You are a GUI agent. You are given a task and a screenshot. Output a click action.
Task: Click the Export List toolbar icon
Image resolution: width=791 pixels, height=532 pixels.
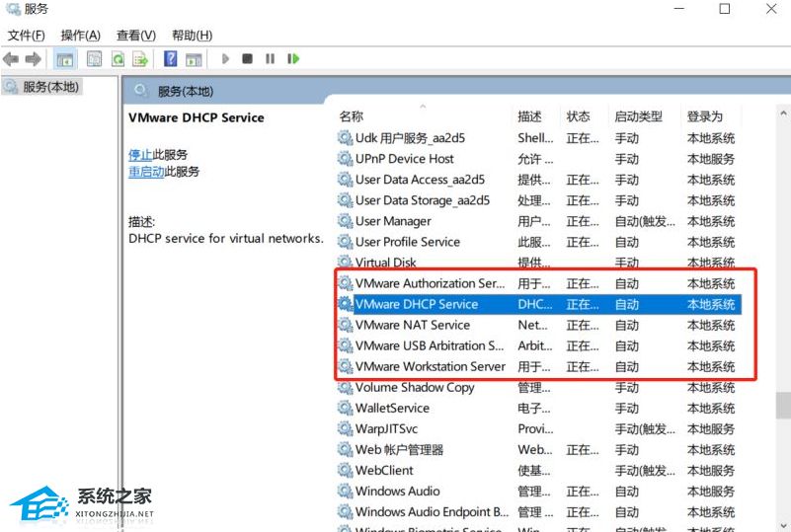pos(140,59)
